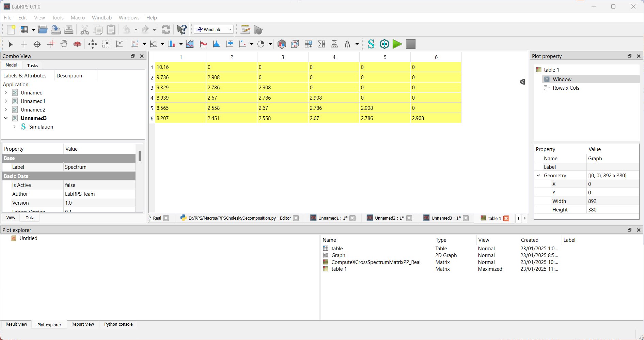Click the Open file folder icon
The height and width of the screenshot is (340, 644).
point(43,30)
